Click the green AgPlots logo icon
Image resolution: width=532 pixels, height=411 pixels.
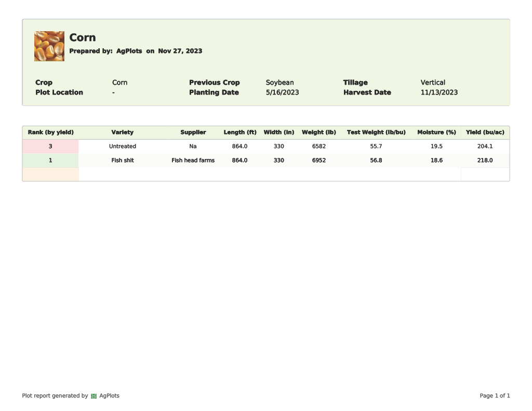(x=94, y=396)
